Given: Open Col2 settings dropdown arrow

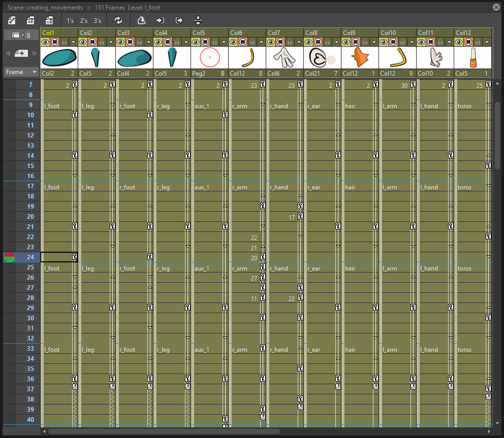Looking at the screenshot, I should coord(111,42).
